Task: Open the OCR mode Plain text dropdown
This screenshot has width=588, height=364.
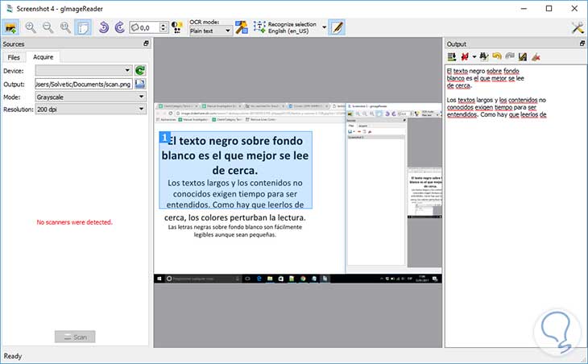Action: [x=210, y=31]
